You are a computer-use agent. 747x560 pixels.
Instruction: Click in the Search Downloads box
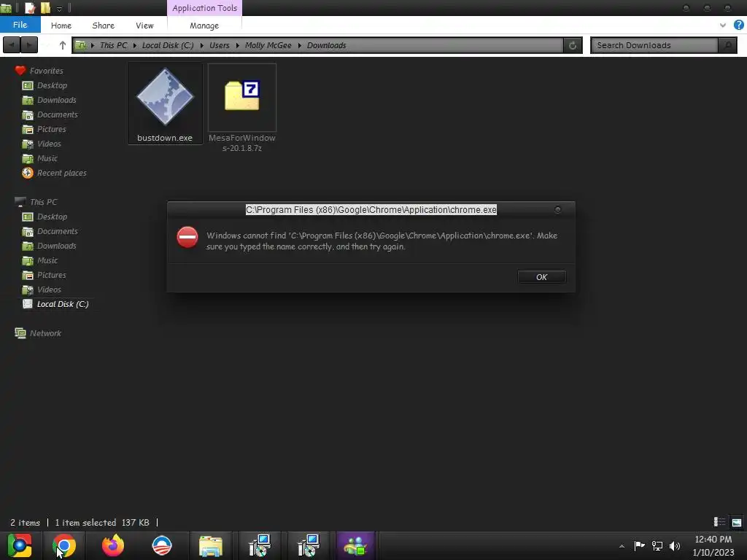click(x=654, y=45)
